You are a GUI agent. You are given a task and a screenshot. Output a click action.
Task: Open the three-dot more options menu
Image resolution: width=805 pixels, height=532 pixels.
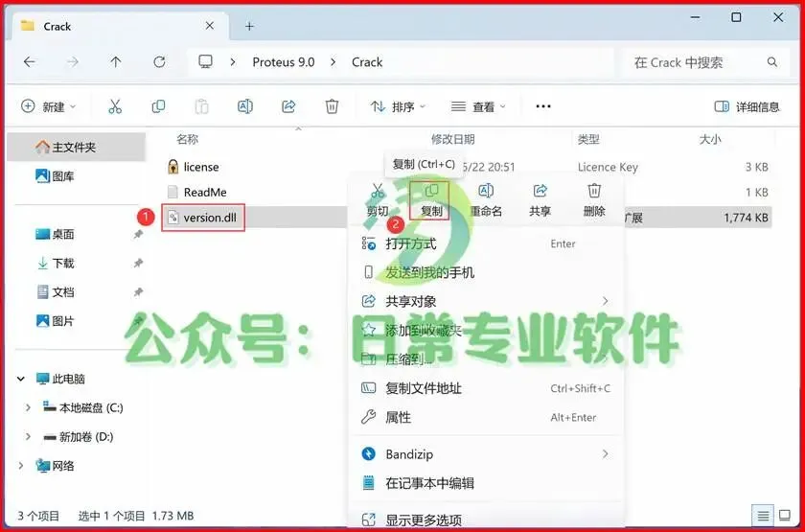click(x=543, y=106)
